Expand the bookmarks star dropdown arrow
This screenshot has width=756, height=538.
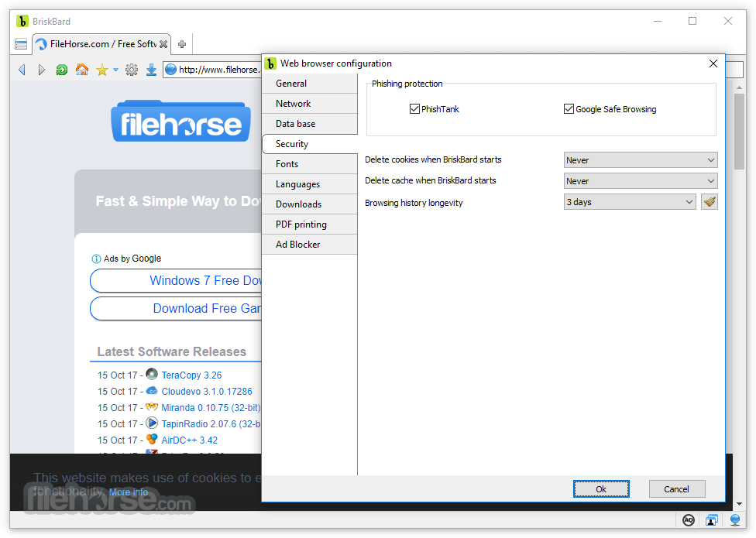pyautogui.click(x=115, y=70)
